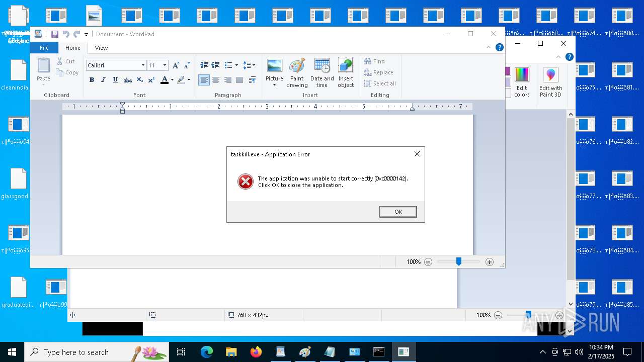Close the taskkill.exe error dialog with X
The height and width of the screenshot is (362, 644).
[417, 154]
